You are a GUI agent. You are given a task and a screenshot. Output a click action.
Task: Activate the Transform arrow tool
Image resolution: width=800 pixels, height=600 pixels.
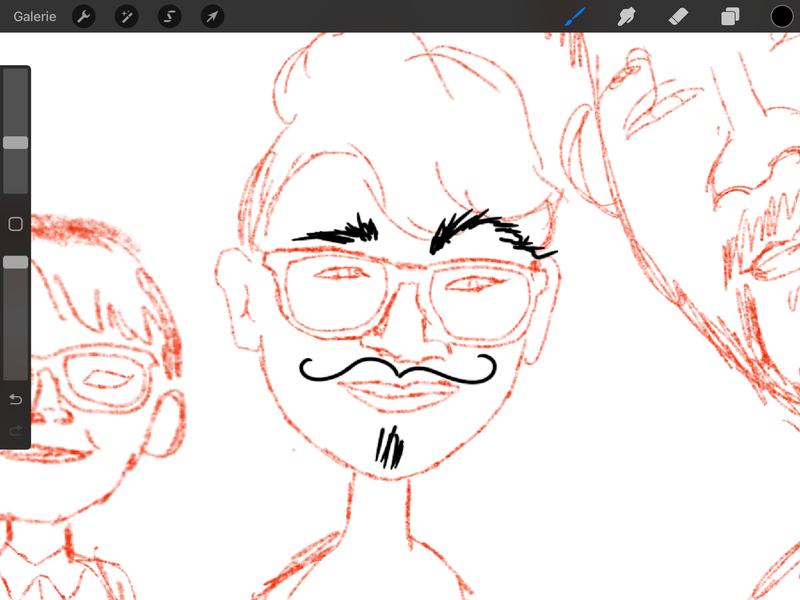tap(212, 16)
